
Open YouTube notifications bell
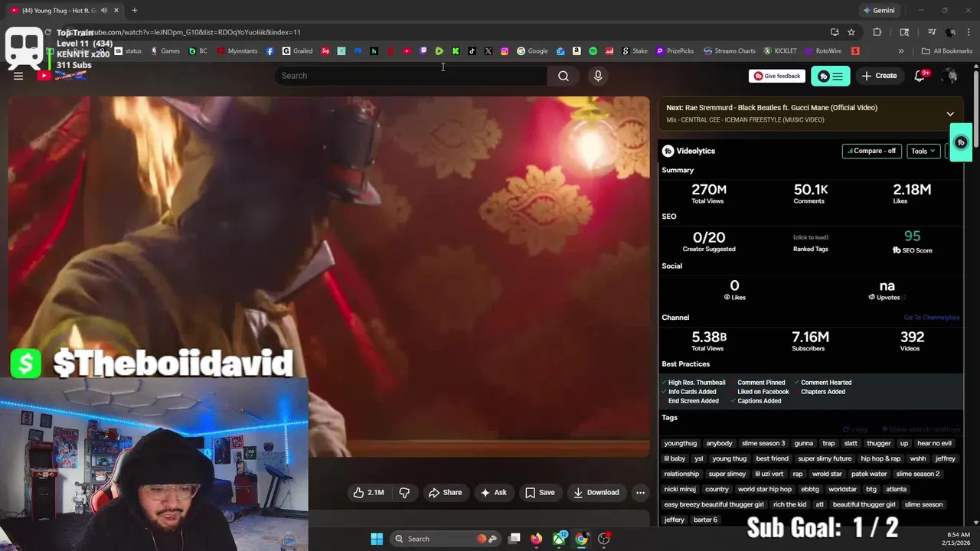coord(920,76)
